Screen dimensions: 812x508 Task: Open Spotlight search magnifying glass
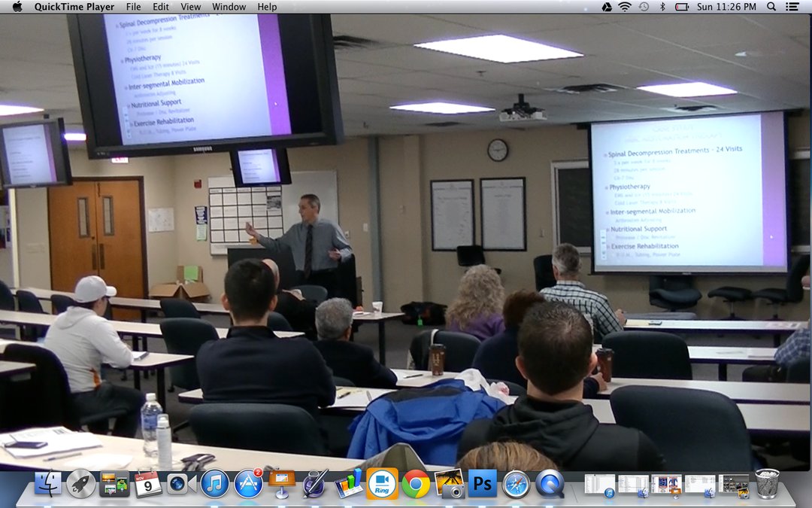coord(771,7)
